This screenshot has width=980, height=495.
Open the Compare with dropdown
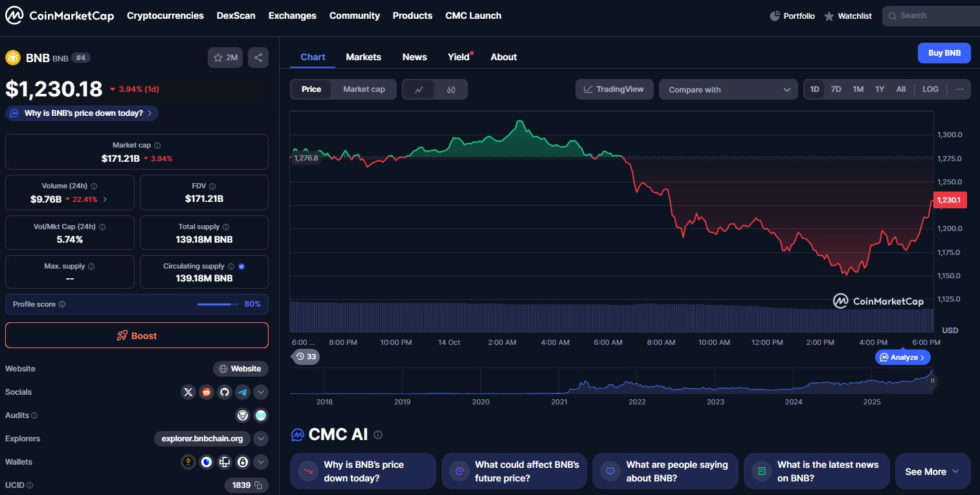click(728, 89)
